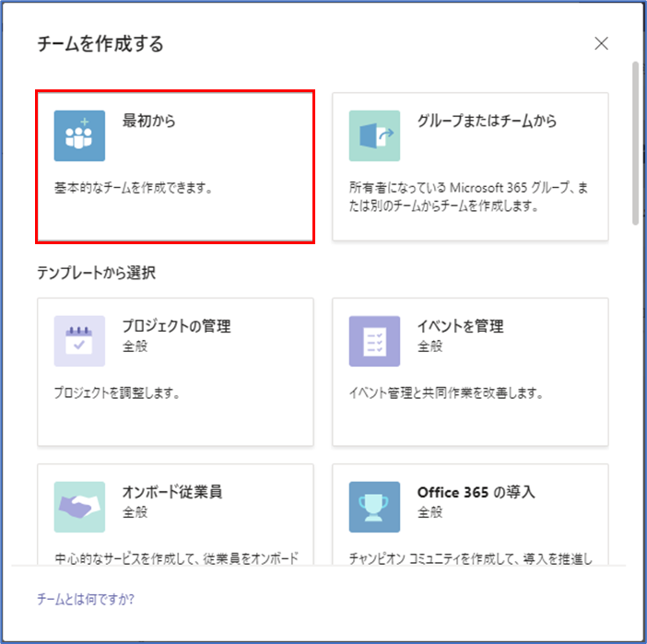Click the calendar icon for プロジェクトの管理
Viewport: 647px width, 644px height.
pyautogui.click(x=79, y=341)
